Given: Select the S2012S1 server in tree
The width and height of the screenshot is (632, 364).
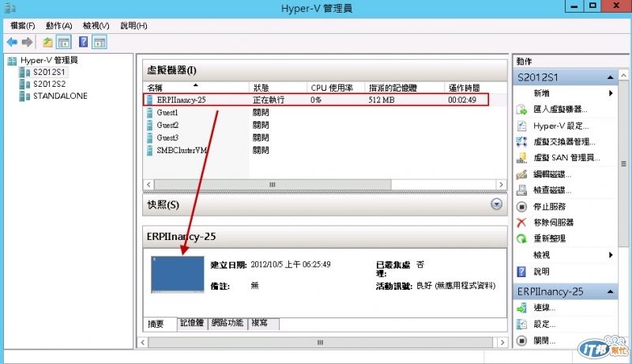Looking at the screenshot, I should [x=49, y=72].
